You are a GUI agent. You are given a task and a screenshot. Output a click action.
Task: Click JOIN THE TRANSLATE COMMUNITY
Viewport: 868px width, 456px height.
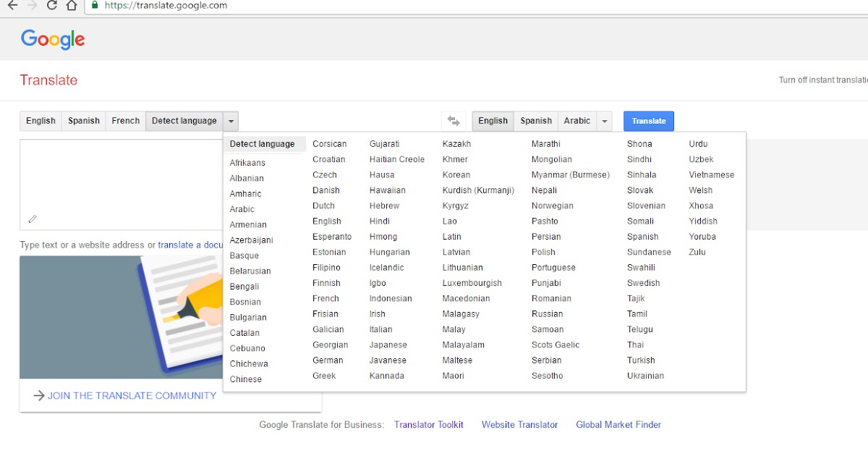131,395
